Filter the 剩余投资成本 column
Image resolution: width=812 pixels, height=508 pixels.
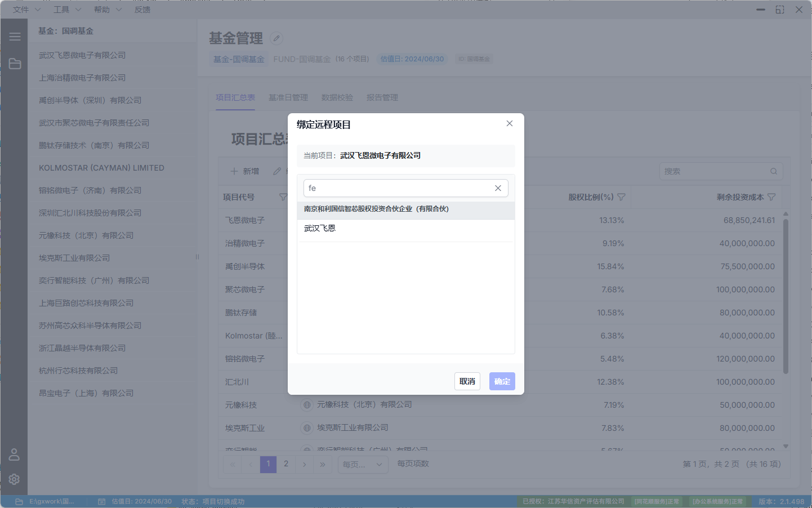pos(771,197)
